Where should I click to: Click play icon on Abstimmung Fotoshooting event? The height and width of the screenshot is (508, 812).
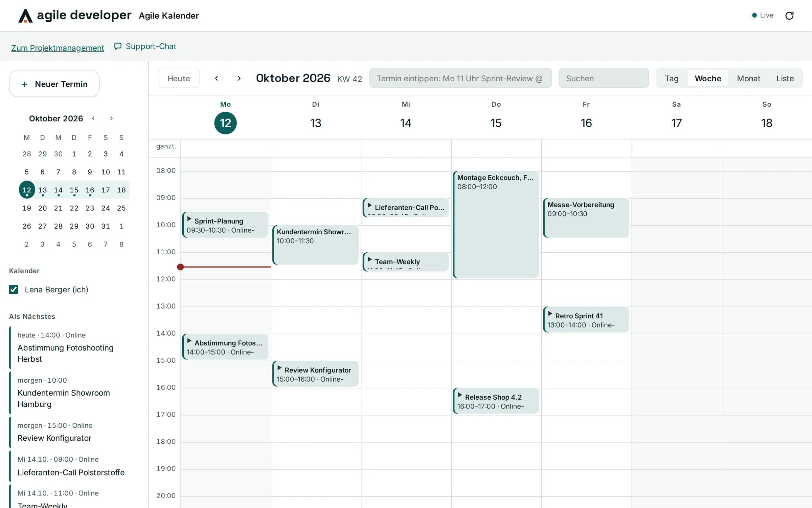pyautogui.click(x=189, y=341)
